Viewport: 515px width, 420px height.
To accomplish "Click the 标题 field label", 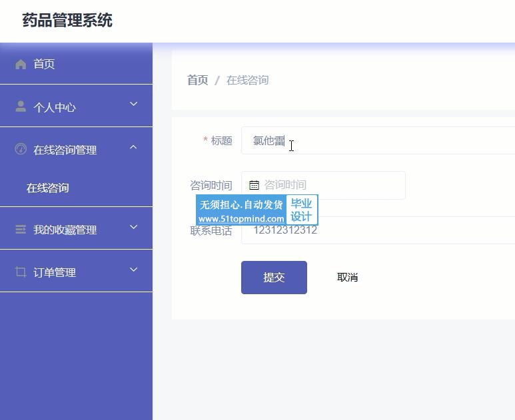I will pyautogui.click(x=221, y=140).
